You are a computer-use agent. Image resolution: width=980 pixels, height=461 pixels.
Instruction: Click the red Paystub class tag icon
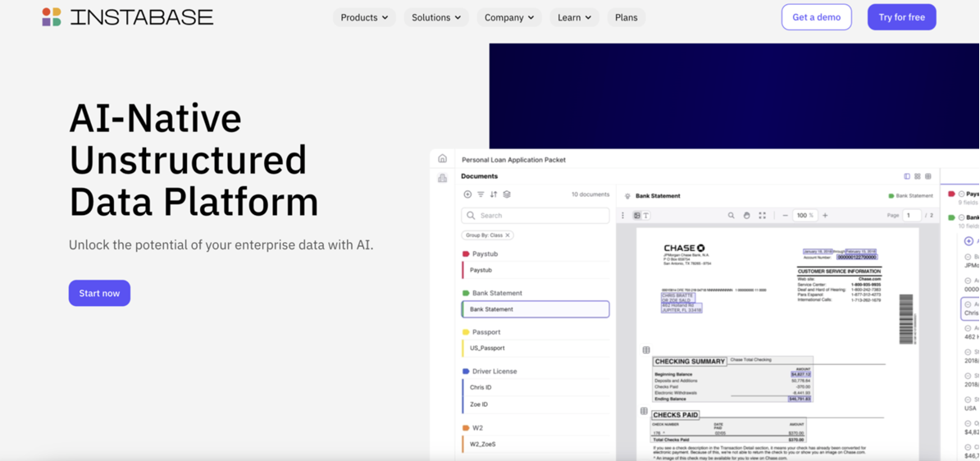pos(466,254)
